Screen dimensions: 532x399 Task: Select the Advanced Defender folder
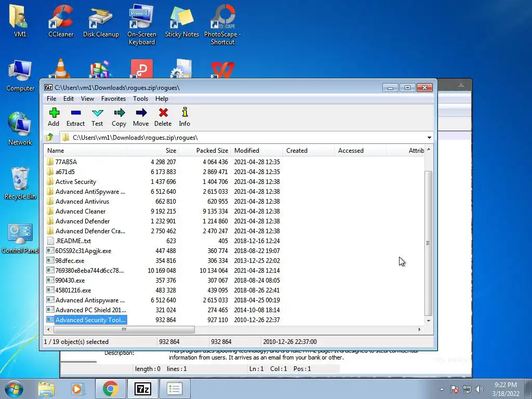pos(83,221)
